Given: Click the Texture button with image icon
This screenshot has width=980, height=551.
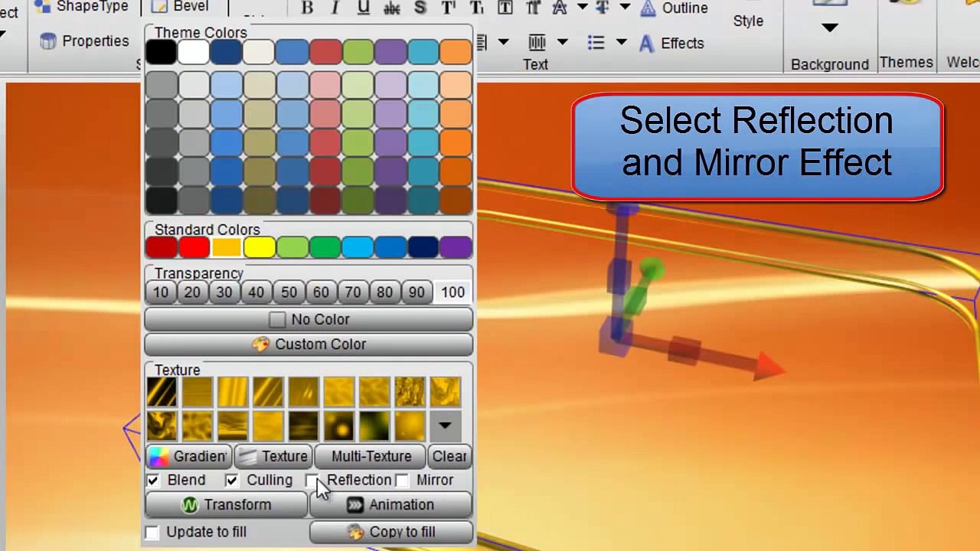Looking at the screenshot, I should (273, 456).
